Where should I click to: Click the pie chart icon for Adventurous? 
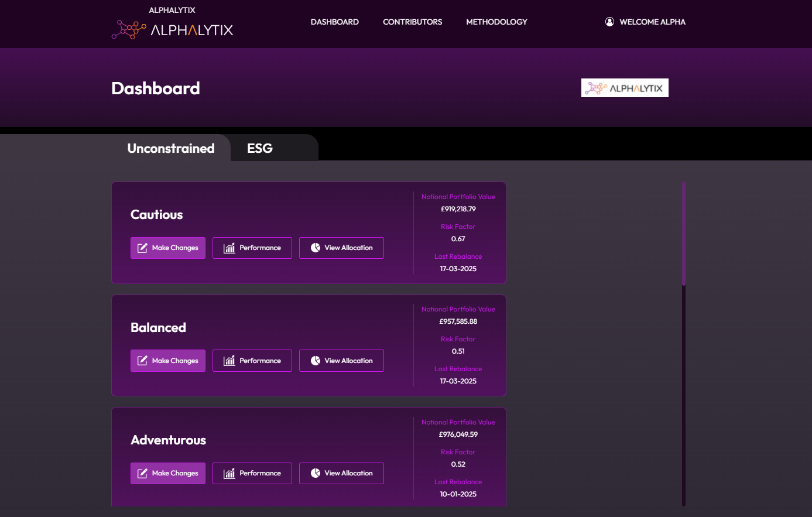coord(316,473)
